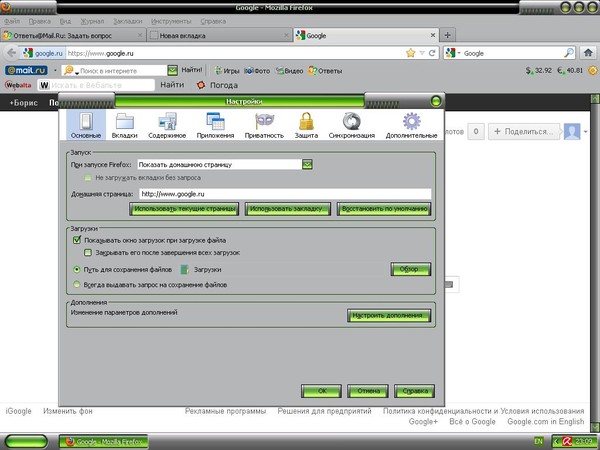This screenshot has width=600, height=450.
Task: Expand the Google account avatar arrow
Action: click(x=585, y=132)
